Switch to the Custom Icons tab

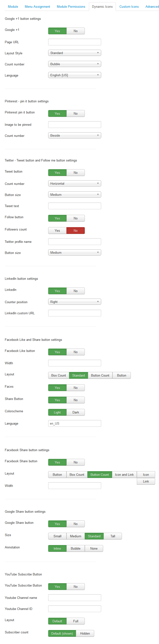tap(129, 7)
